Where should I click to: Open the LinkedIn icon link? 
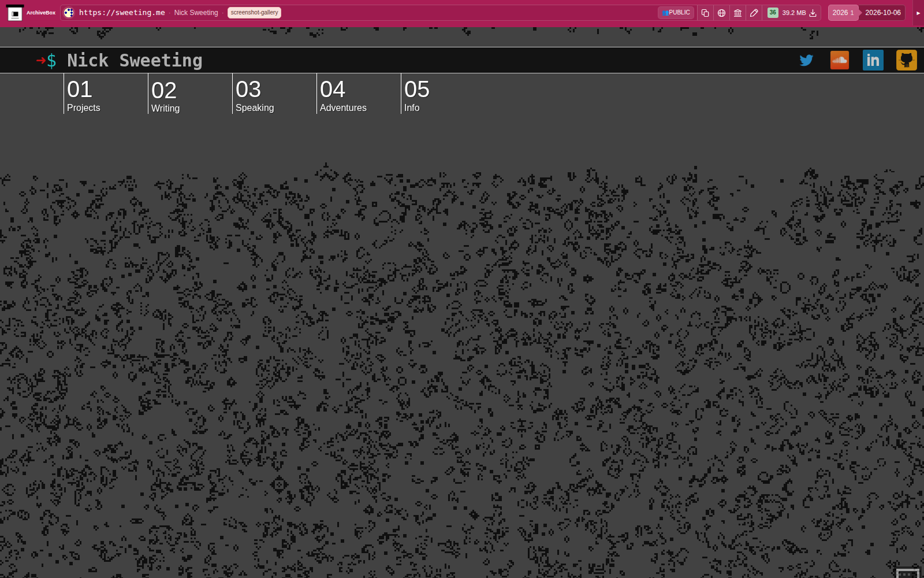point(873,60)
